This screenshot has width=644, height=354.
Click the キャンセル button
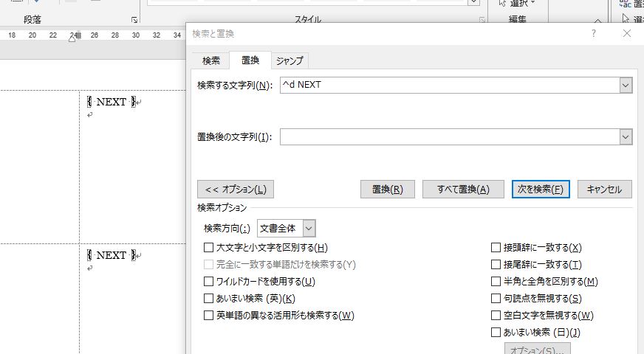tap(605, 190)
